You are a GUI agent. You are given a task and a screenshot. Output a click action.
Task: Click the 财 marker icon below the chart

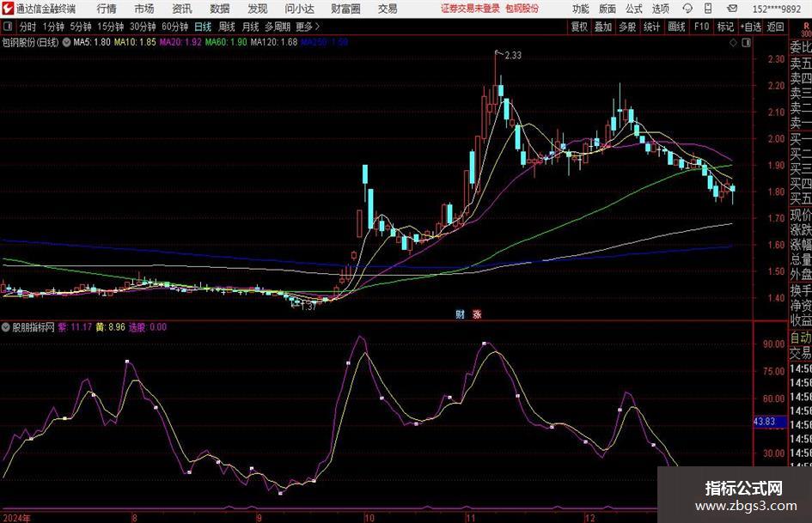[x=460, y=313]
